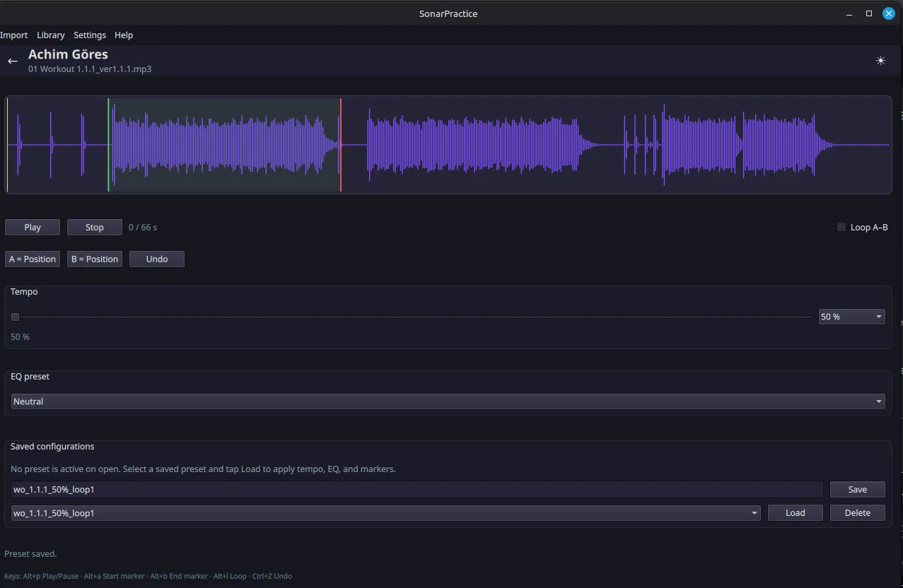The width and height of the screenshot is (903, 588).
Task: Open the Settings menu
Action: 90,35
